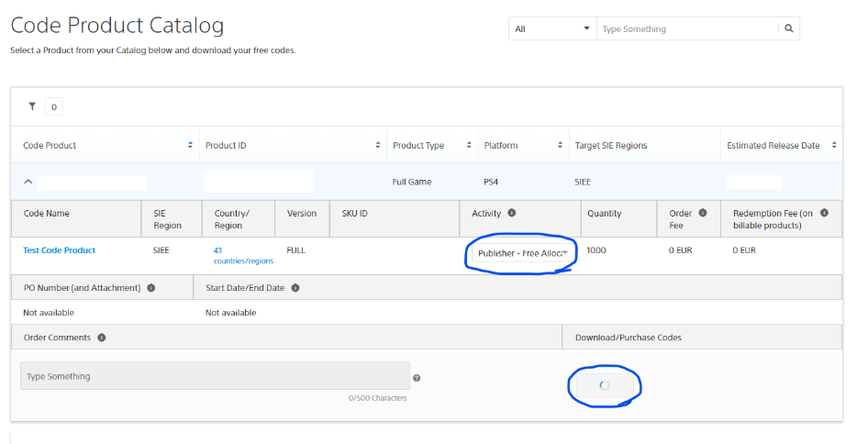
Task: Open the All search category dropdown
Action: click(x=552, y=29)
